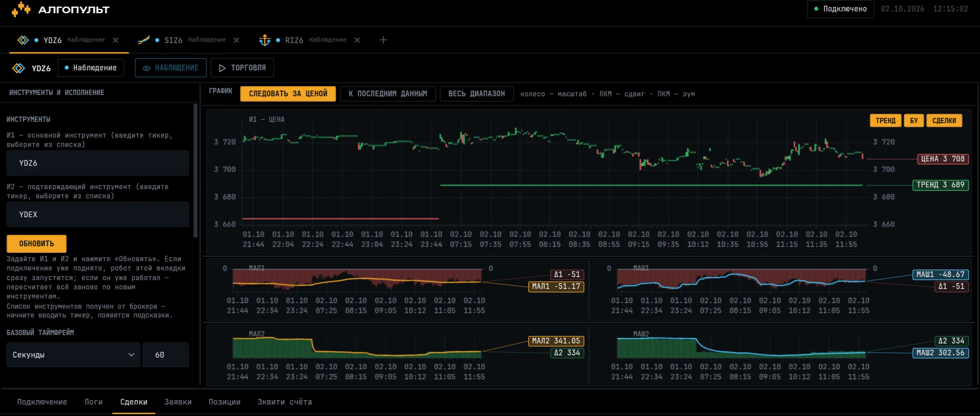Click the Δ2 334 label in the МАШ2 chart
This screenshot has height=416, width=980.
pos(951,341)
